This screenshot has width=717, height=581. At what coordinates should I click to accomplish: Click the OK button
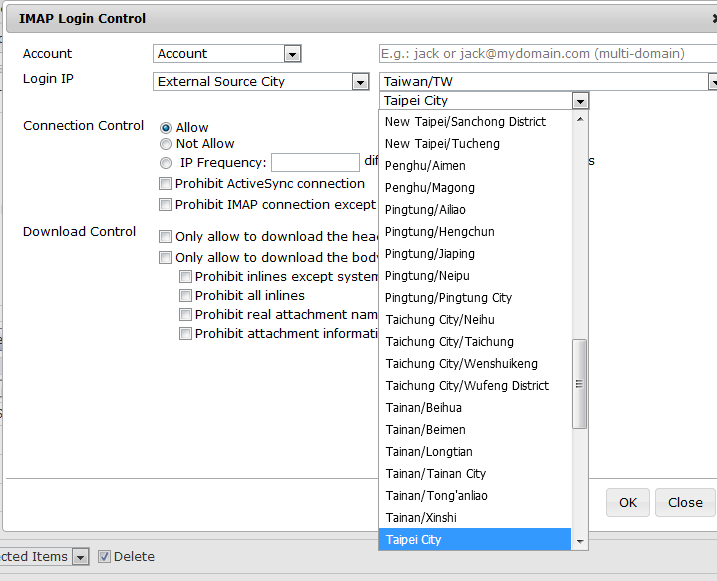point(627,503)
